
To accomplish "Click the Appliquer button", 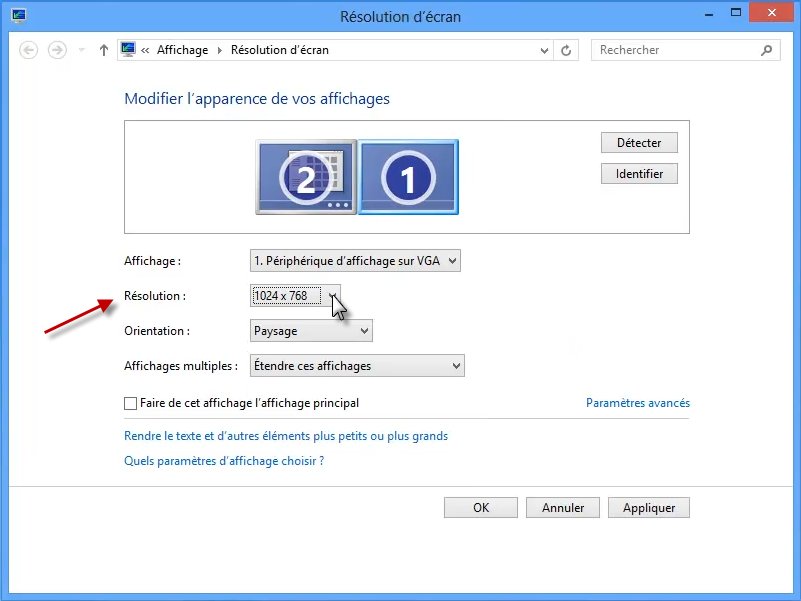I will pyautogui.click(x=648, y=508).
